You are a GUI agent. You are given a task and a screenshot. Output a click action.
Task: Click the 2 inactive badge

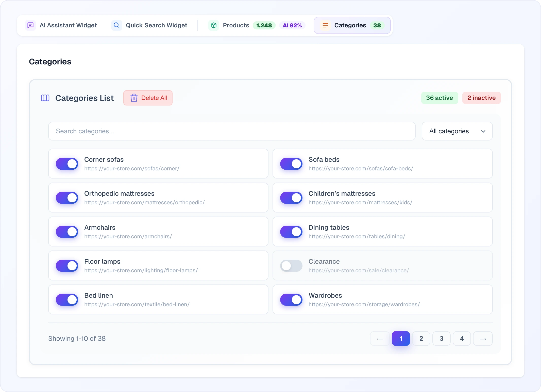click(x=482, y=98)
